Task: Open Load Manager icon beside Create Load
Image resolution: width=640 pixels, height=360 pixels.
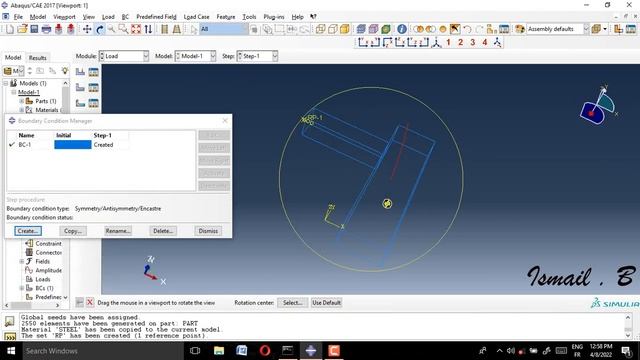Action: click(93, 72)
